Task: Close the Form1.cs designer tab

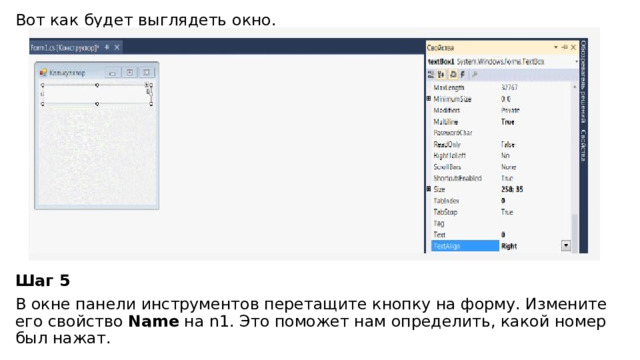Action: (x=117, y=47)
